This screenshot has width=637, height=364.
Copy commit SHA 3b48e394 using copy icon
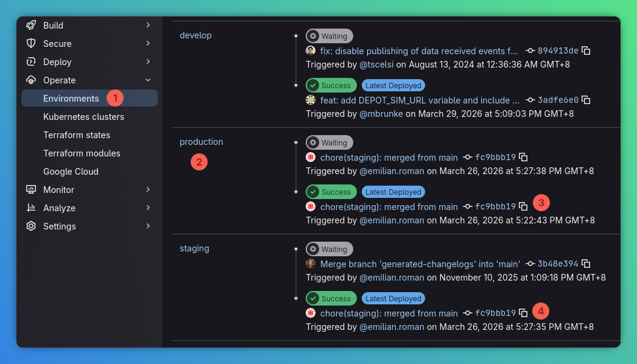[585, 264]
